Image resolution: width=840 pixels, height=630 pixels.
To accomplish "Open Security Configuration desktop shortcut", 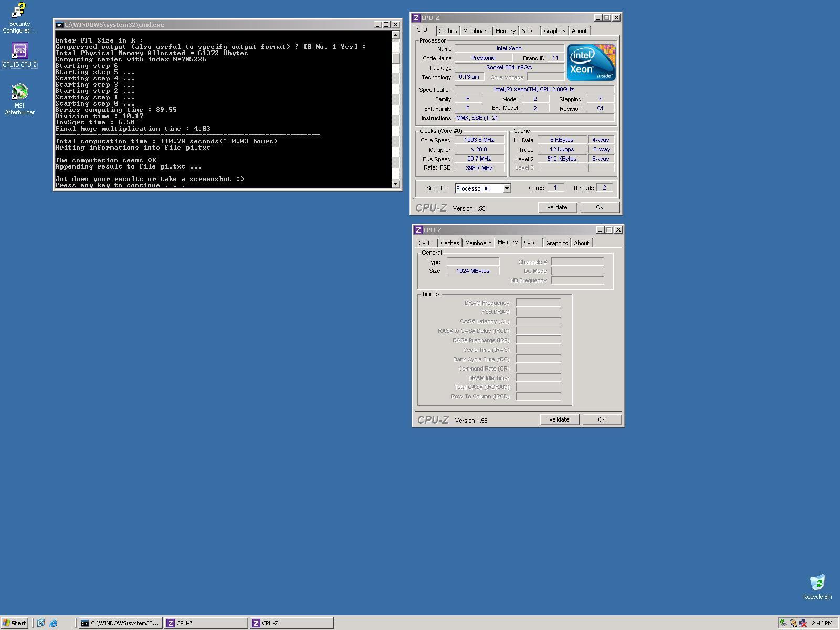I will (19, 17).
